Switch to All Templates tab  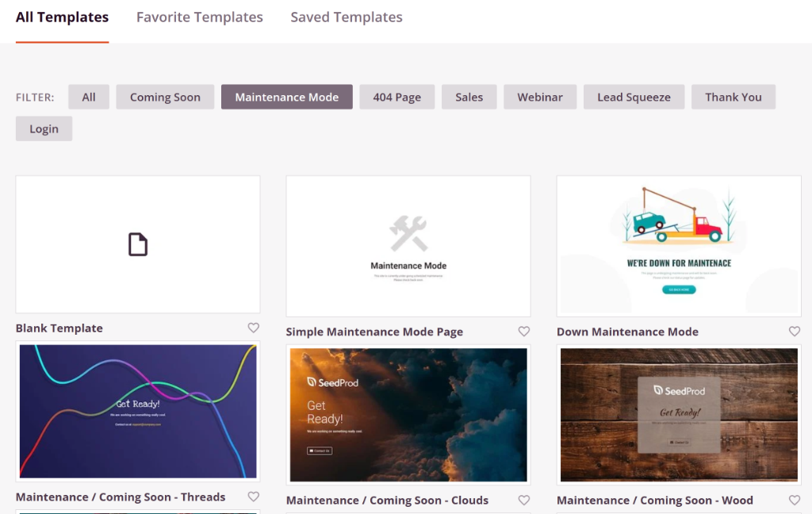coord(62,17)
